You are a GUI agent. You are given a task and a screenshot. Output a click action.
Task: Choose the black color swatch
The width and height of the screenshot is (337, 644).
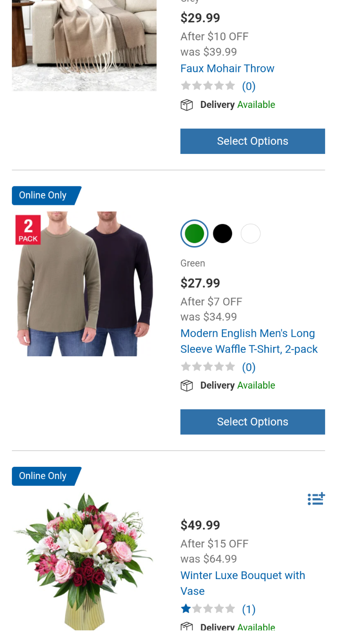click(222, 234)
